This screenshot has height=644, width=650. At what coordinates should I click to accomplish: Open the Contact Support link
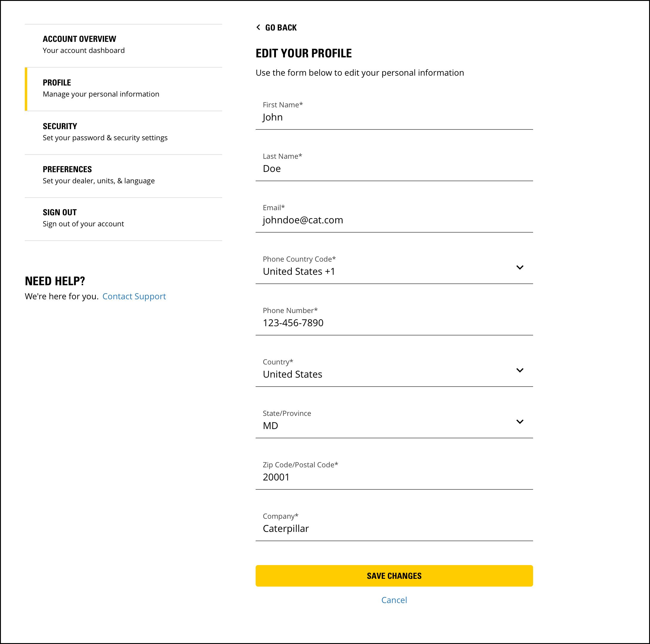pos(134,296)
